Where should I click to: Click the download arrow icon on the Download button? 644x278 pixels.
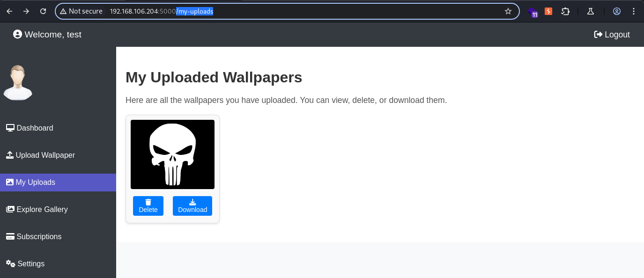point(192,202)
